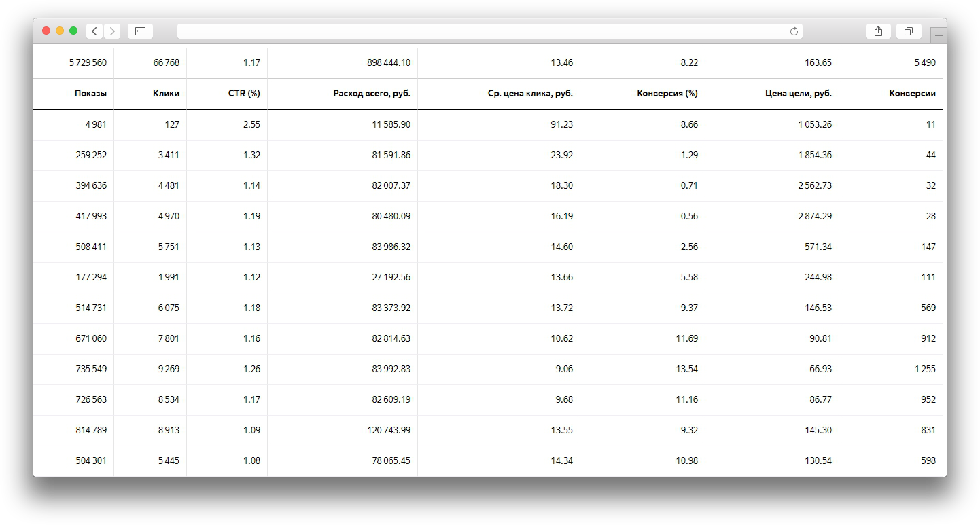The image size is (980, 525).
Task: Select impressions cell 4 981
Action: pyautogui.click(x=96, y=124)
